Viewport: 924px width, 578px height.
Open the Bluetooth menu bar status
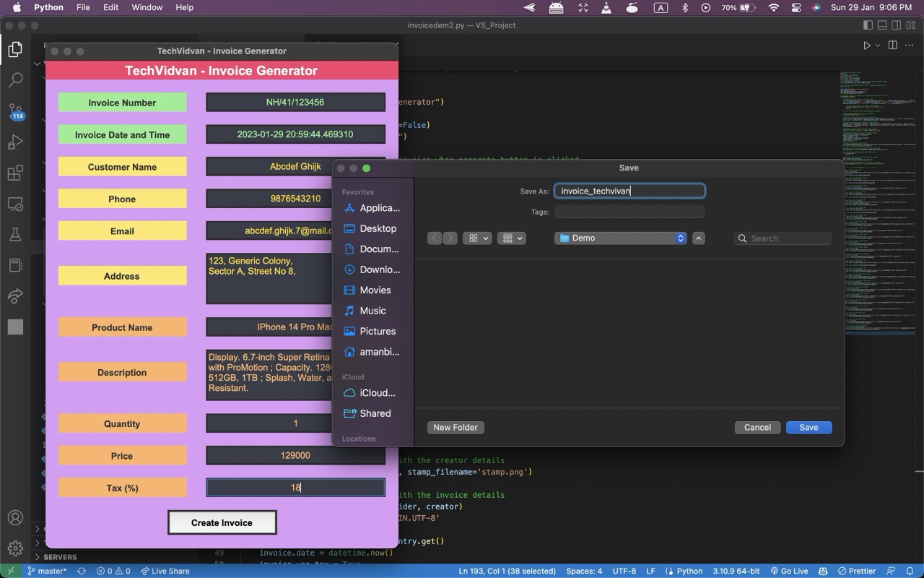click(x=685, y=7)
